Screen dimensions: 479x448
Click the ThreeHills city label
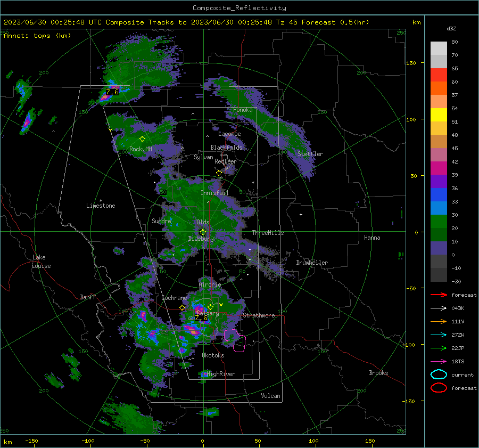(x=268, y=233)
